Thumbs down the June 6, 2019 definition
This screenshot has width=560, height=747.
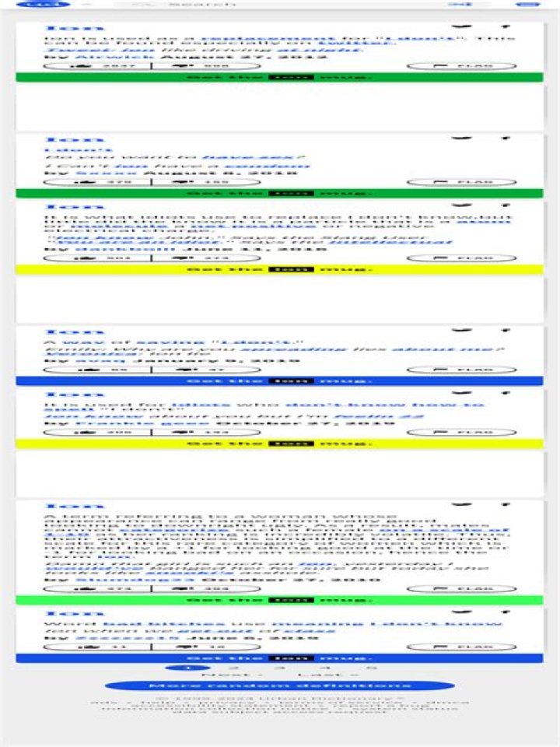(x=206, y=647)
